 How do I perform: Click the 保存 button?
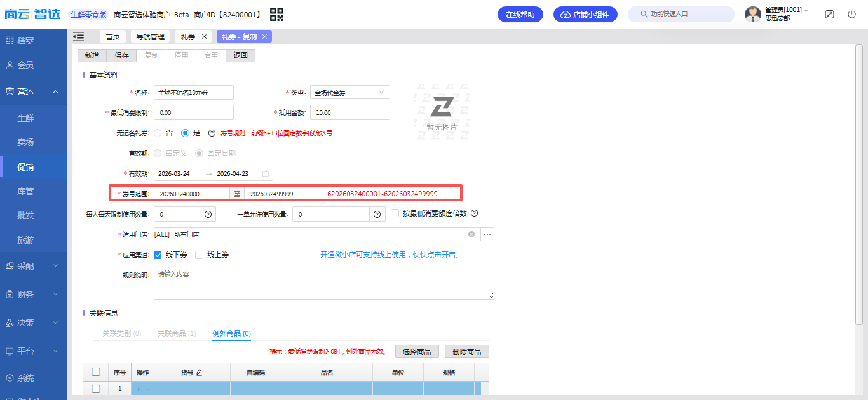121,55
